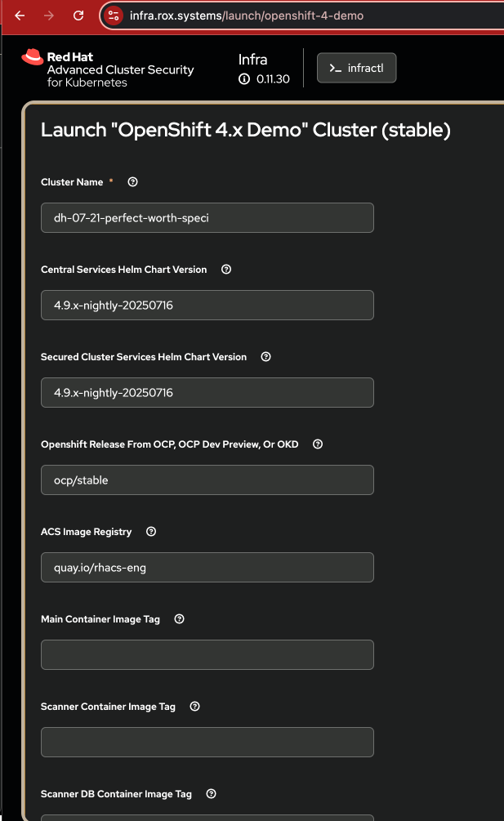Show help for Scanner Container Image Tag
Image resolution: width=504 pixels, height=821 pixels.
[194, 707]
